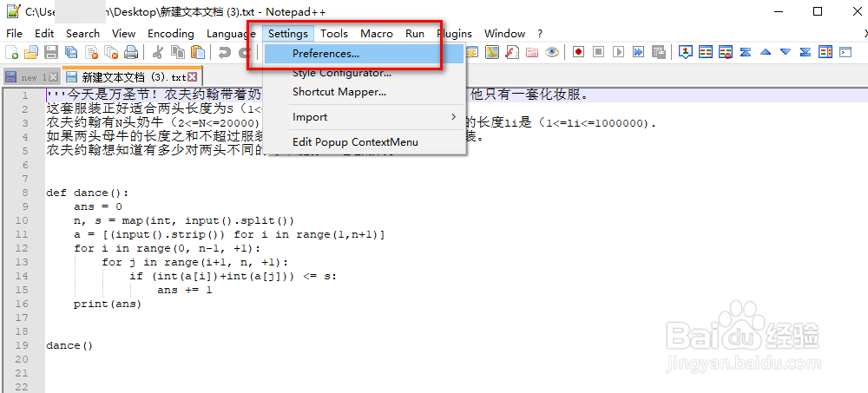Go to the previous difference up-arrow icon
Image resolution: width=868 pixels, height=393 pixels.
[766, 53]
